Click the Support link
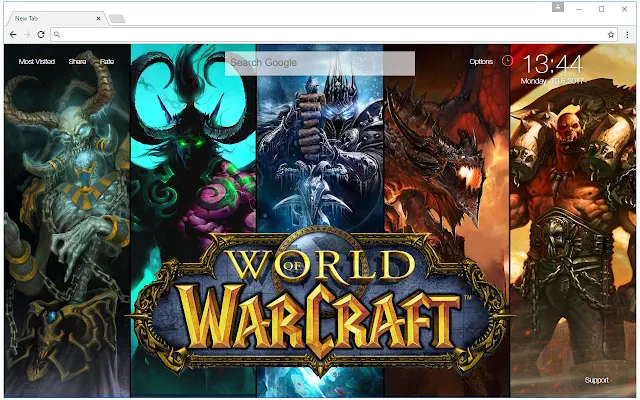This screenshot has width=640, height=400. 597,380
